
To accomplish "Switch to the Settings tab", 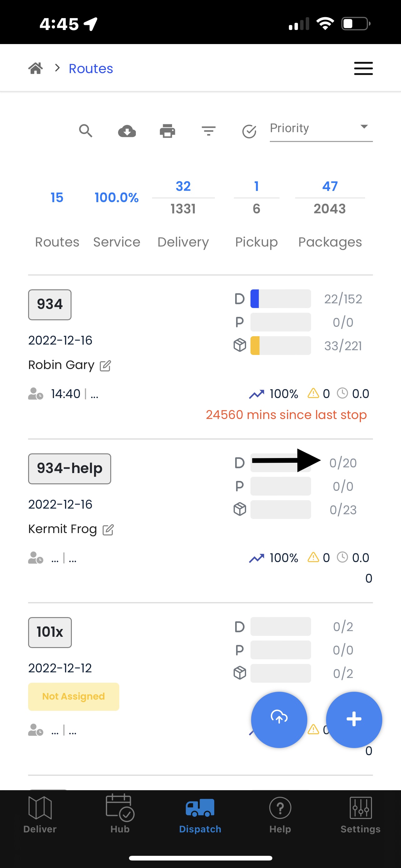I will 361,814.
